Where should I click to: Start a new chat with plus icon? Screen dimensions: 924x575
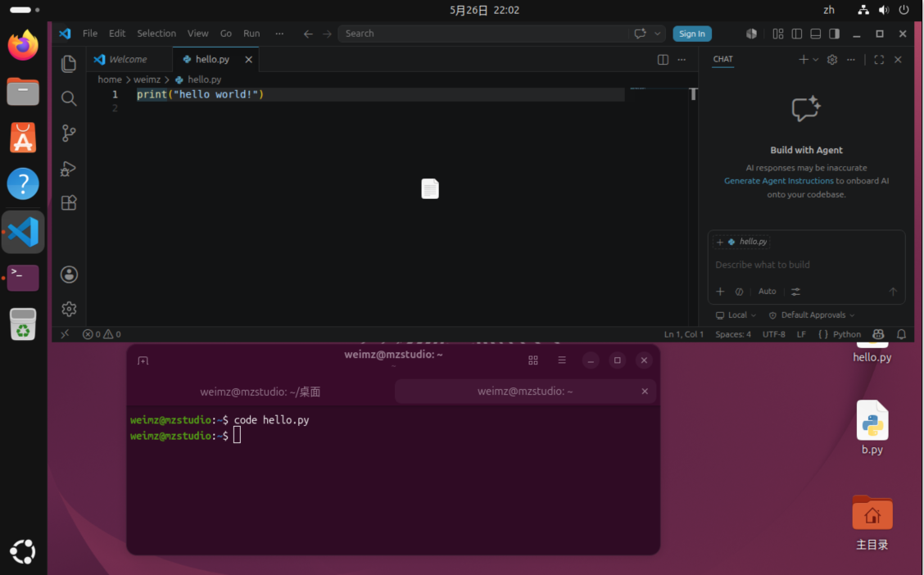804,60
